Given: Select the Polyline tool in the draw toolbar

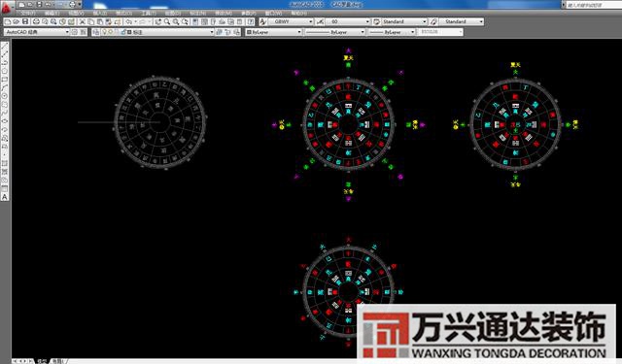Looking at the screenshot, I should 5,62.
